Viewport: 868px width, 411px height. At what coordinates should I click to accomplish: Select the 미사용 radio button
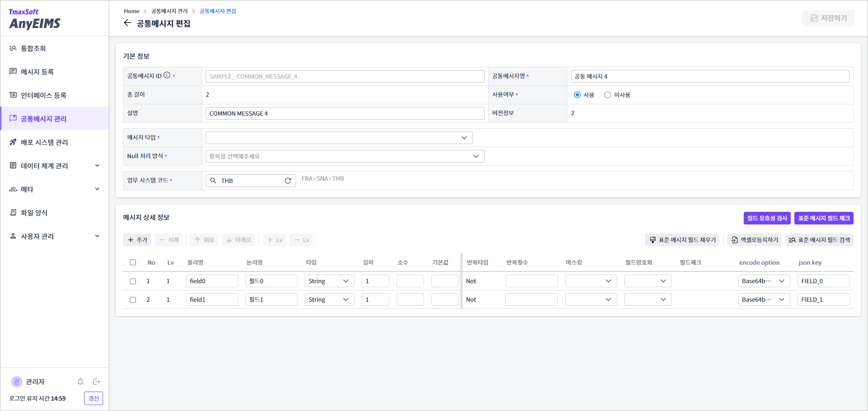pos(608,95)
